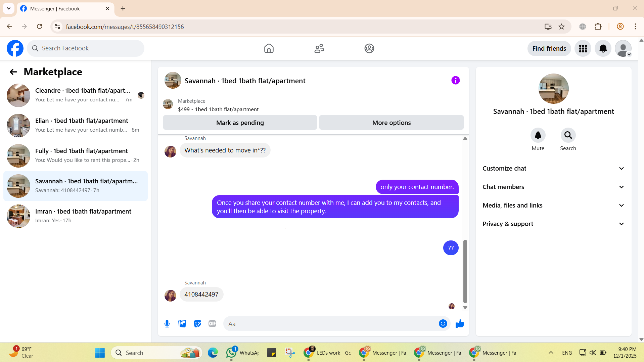Open Snipping Tool taskbar icon
Screen dimensions: 644x362
290,353
